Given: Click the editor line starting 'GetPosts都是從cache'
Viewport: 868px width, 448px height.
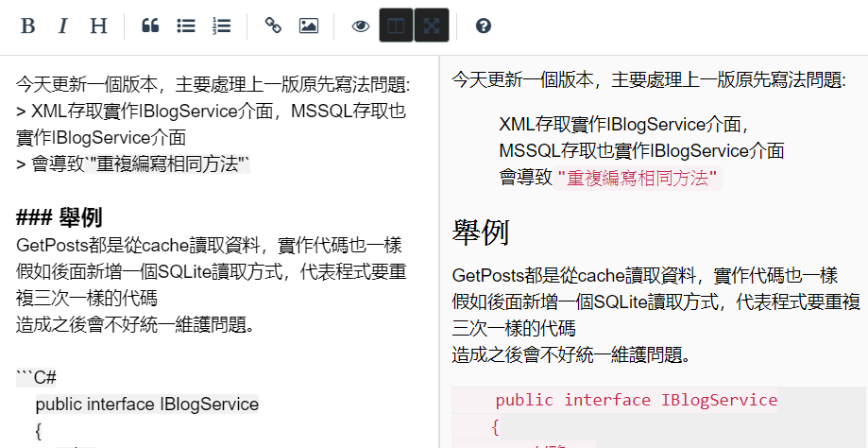Looking at the screenshot, I should click(210, 246).
